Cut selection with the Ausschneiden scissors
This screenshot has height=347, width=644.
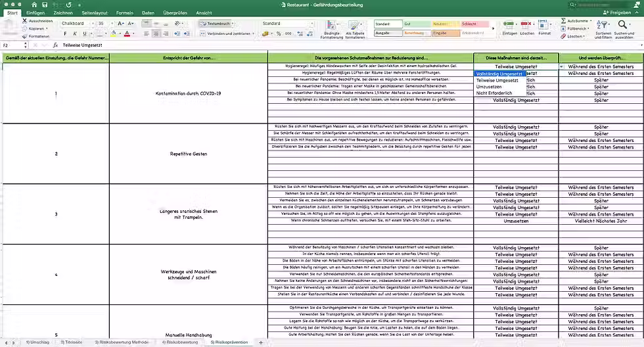pos(25,20)
